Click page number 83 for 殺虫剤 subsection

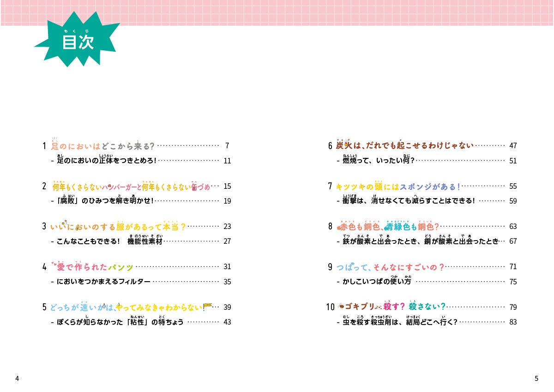513,322
